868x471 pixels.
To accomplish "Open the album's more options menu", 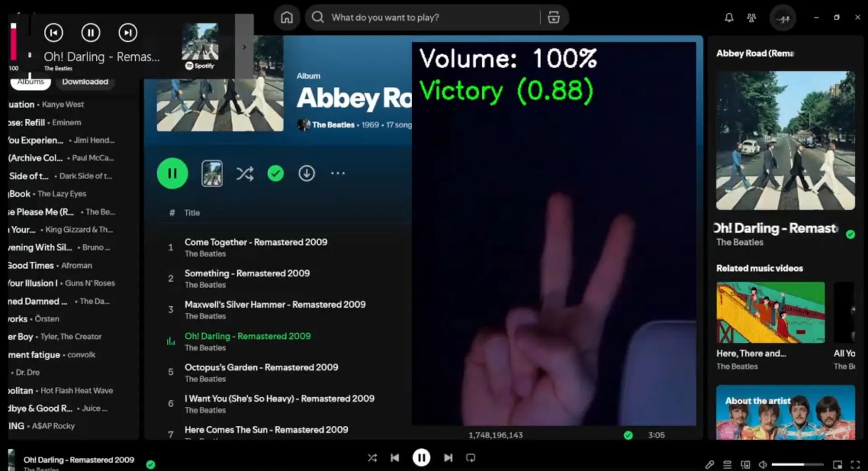I will 338,173.
